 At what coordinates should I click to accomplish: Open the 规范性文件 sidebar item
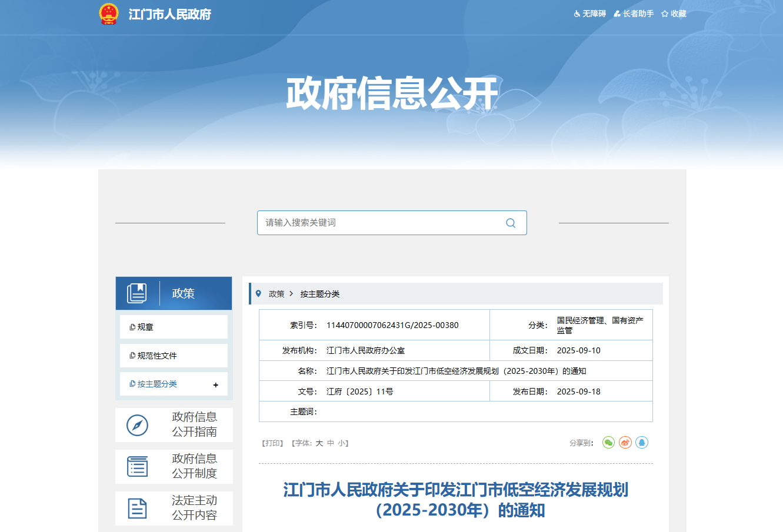tap(156, 356)
